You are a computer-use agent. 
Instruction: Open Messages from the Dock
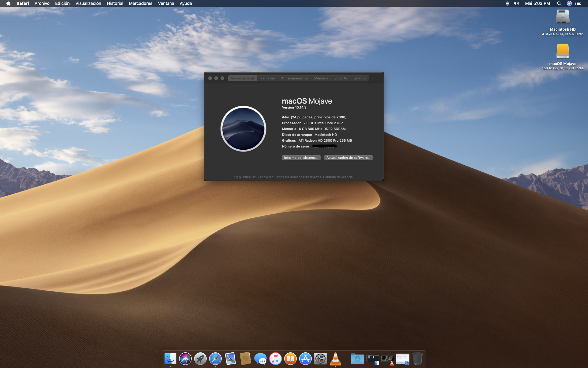pos(260,358)
